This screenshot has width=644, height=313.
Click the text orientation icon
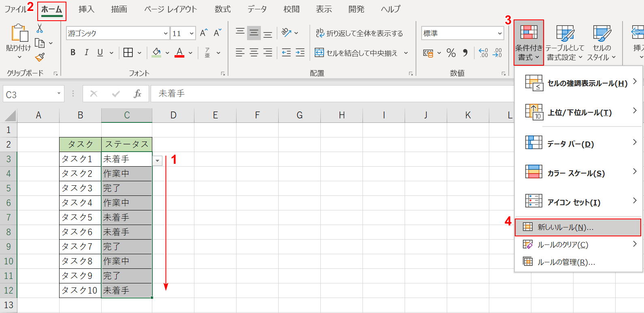[x=286, y=32]
